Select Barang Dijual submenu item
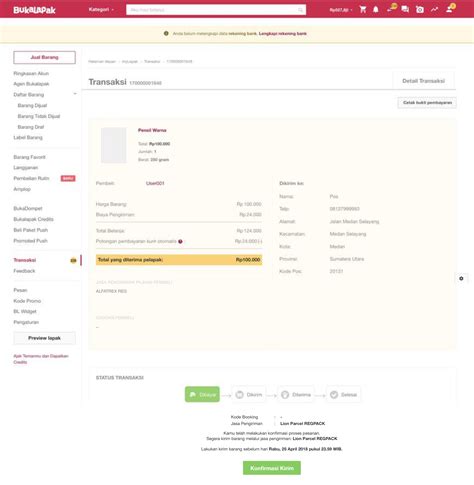The height and width of the screenshot is (485, 474). click(x=32, y=105)
